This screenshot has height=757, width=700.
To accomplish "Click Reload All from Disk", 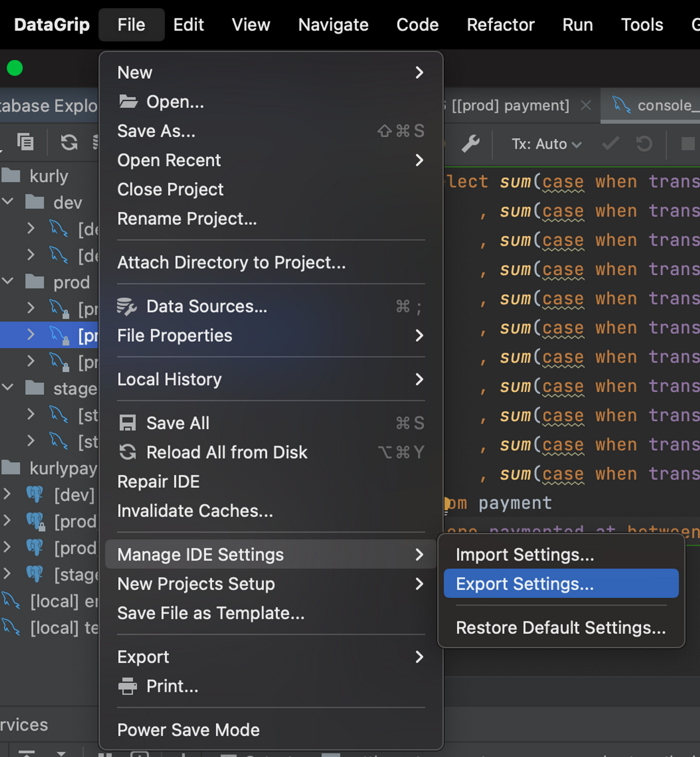I will [271, 452].
